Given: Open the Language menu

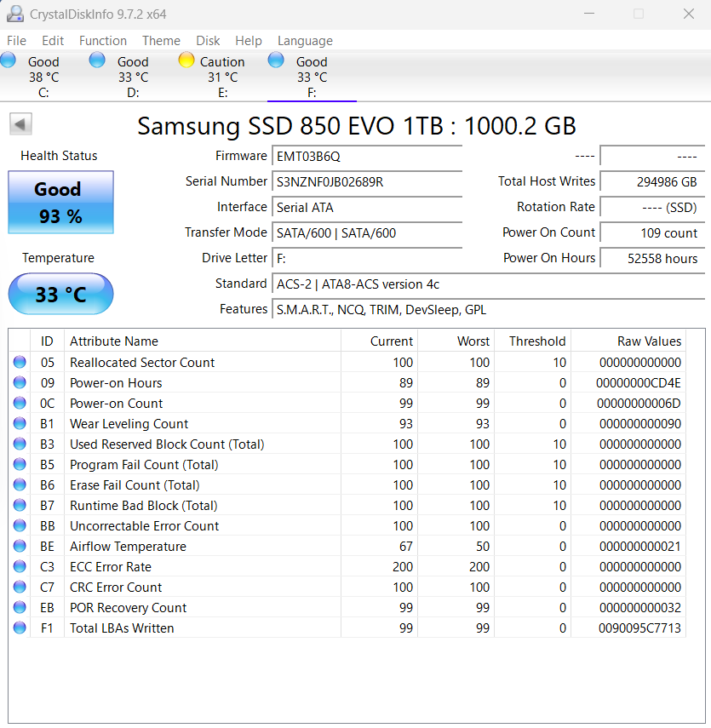Looking at the screenshot, I should coord(305,41).
